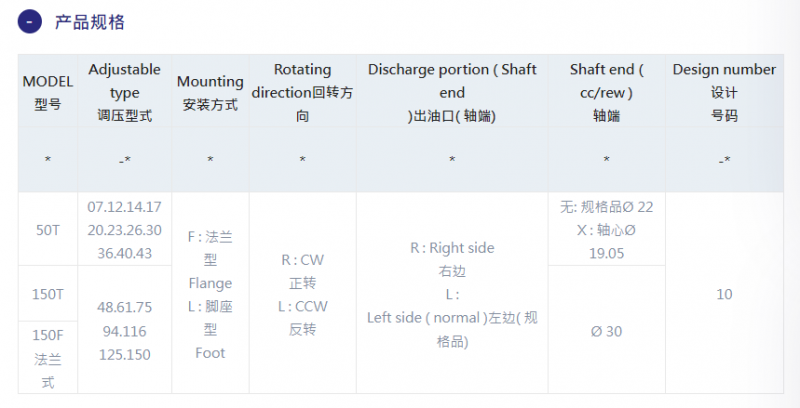This screenshot has width=800, height=408.
Task: Collapse the 产品规格 section via the minus icon
Action: pos(30,22)
